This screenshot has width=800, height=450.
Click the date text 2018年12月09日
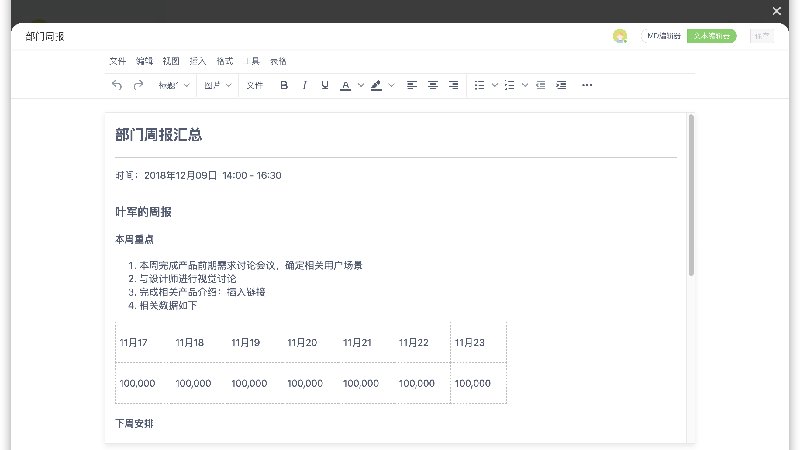[181, 176]
